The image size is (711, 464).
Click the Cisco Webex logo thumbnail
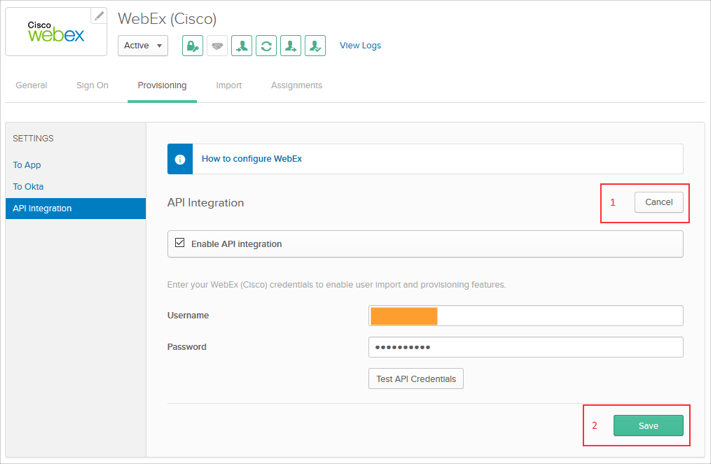click(55, 32)
